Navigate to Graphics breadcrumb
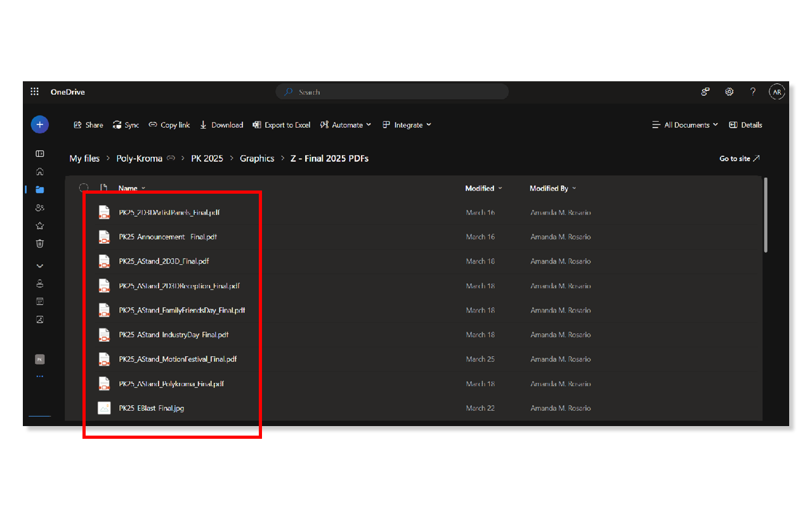 [x=257, y=158]
